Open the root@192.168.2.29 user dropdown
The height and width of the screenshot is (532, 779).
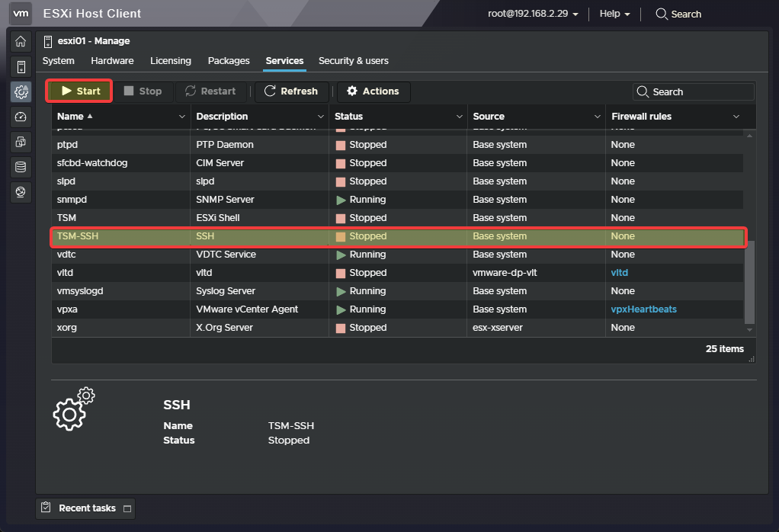[533, 14]
